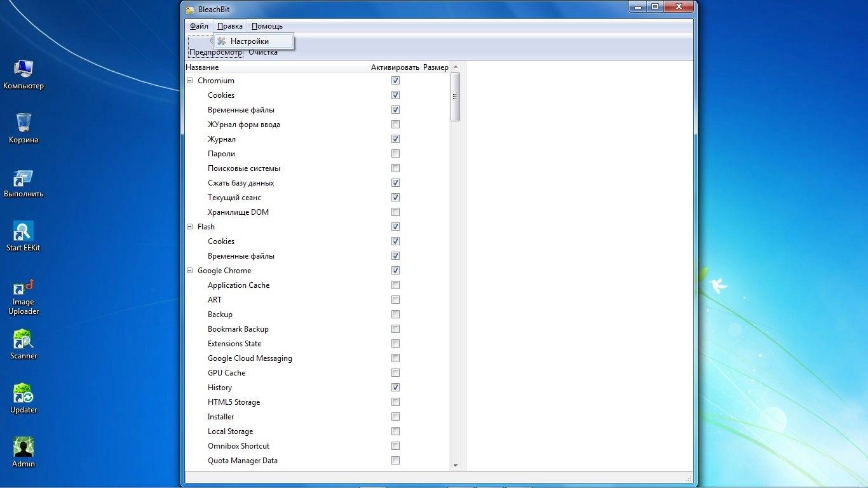The width and height of the screenshot is (868, 488).
Task: Select the Backup row
Action: point(317,315)
